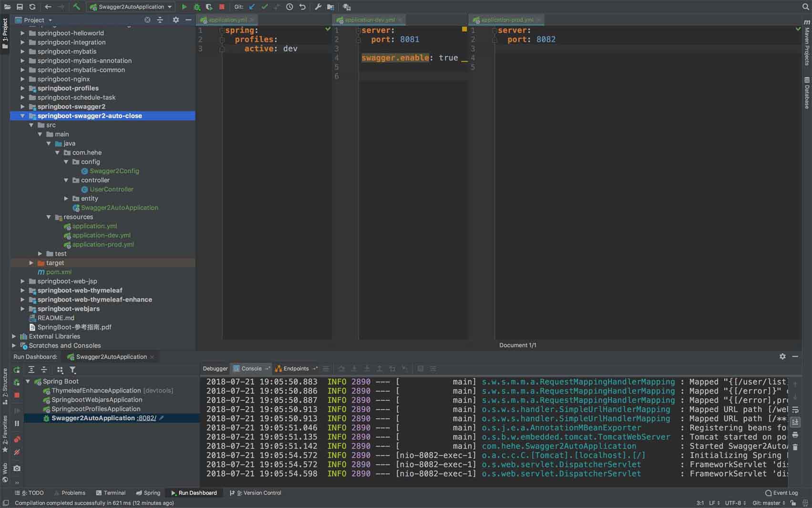Open the Version Control tool window

coord(256,493)
